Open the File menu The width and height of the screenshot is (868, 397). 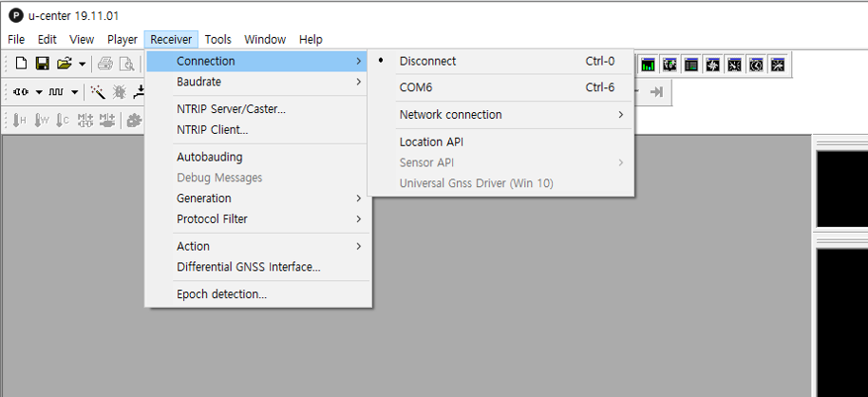pyautogui.click(x=16, y=39)
